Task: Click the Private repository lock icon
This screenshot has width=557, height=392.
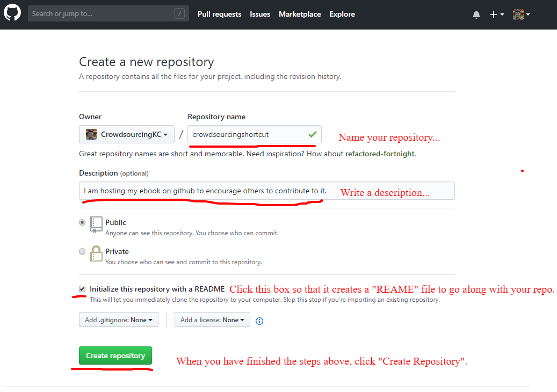Action: [96, 253]
